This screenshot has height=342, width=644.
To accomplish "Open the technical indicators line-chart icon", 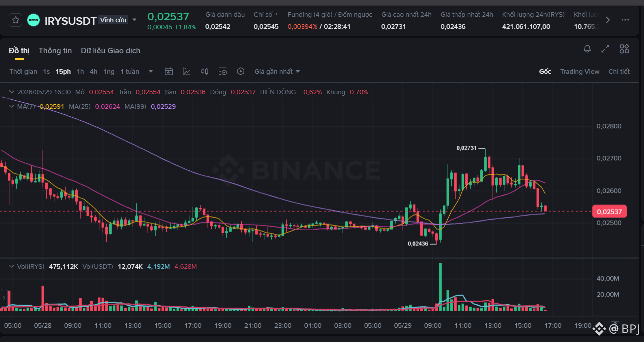I will click(x=187, y=71).
